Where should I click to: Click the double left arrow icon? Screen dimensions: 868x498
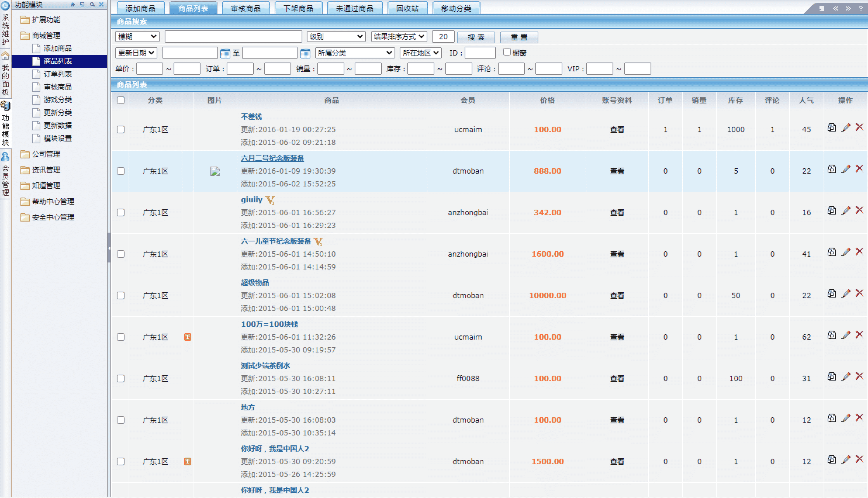tap(836, 8)
